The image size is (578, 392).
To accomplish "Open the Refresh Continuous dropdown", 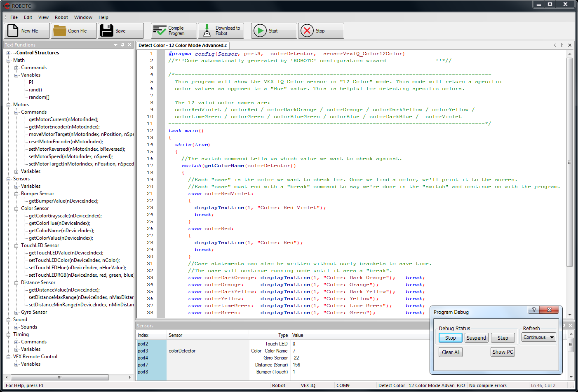I will pyautogui.click(x=539, y=337).
